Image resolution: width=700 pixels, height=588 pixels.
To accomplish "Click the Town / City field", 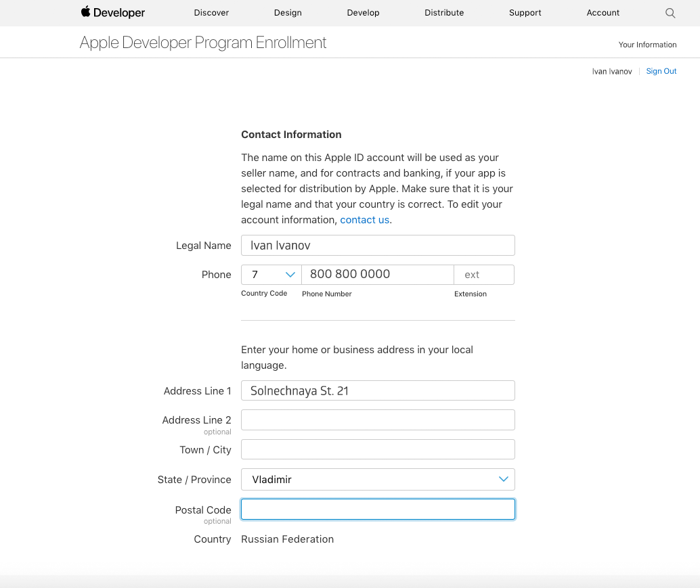I will tap(378, 450).
